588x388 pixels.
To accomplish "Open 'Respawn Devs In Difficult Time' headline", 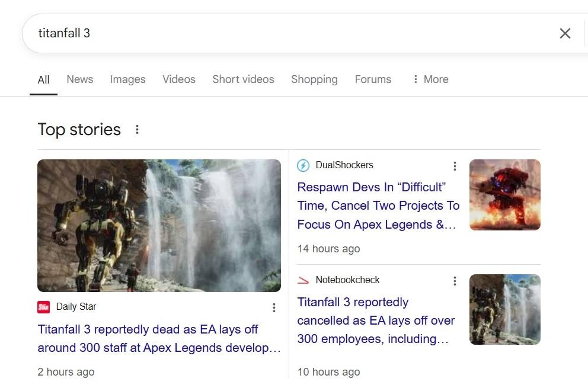I will tap(378, 206).
